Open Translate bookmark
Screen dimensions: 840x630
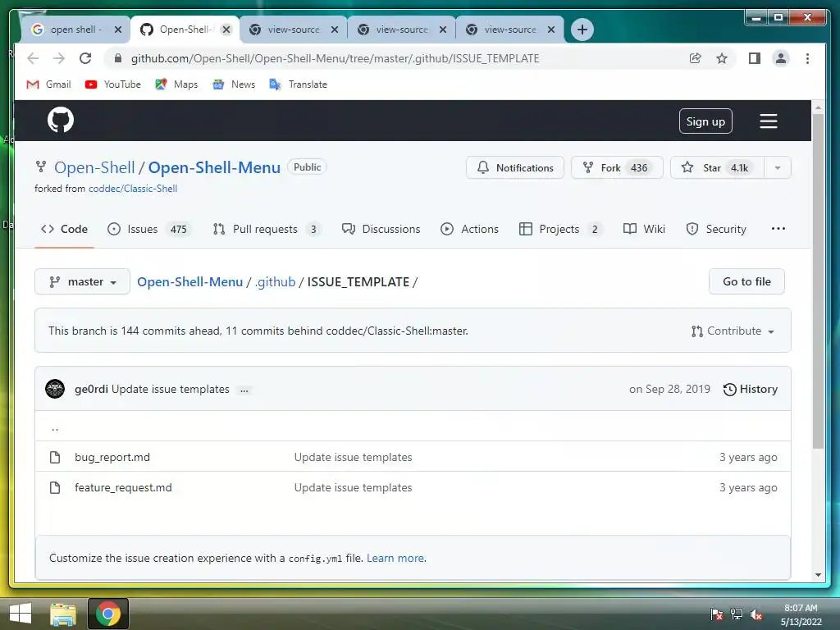298,84
